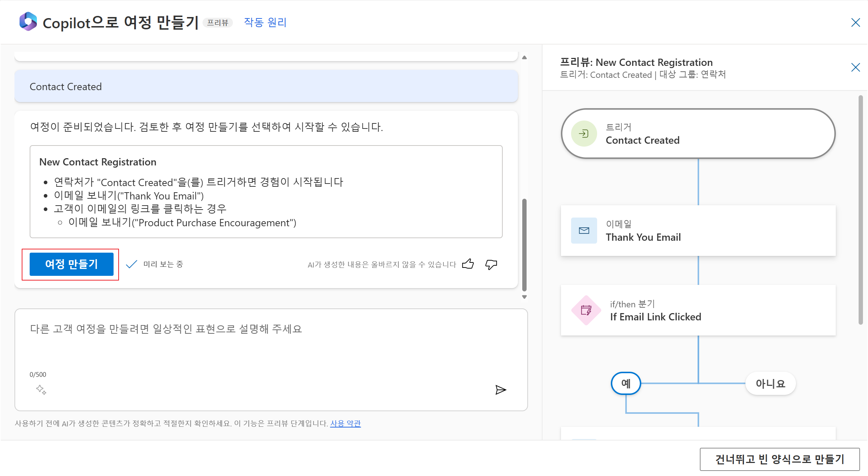Click the thumbs up feedback icon
This screenshot has width=868, height=476.
pos(468,264)
